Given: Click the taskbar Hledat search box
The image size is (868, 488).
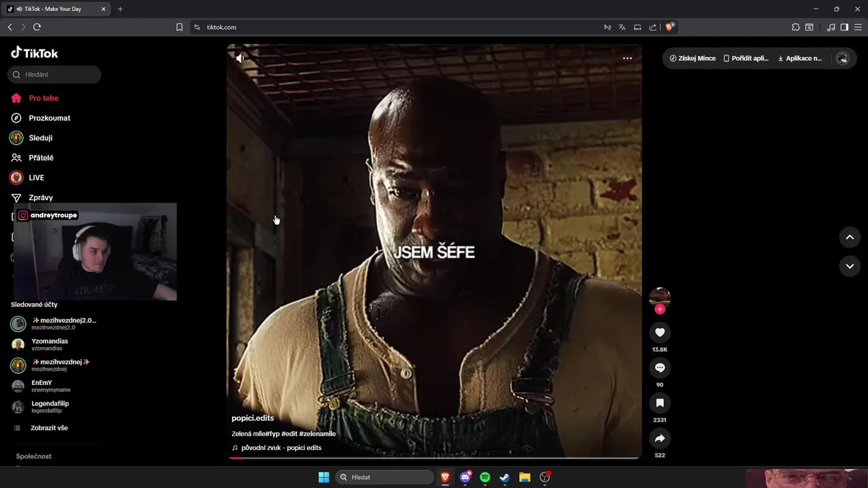Looking at the screenshot, I should pos(384,477).
